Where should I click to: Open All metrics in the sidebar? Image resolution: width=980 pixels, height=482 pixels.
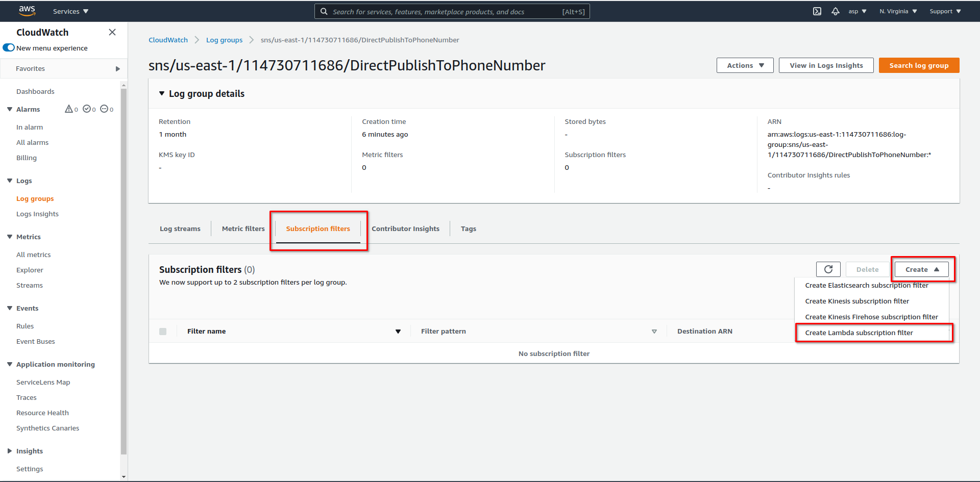click(x=33, y=255)
